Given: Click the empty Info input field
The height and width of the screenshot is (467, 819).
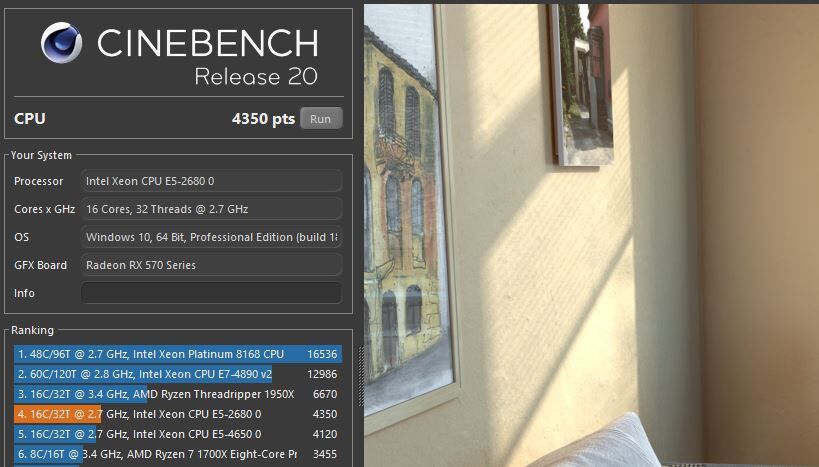Looking at the screenshot, I should click(x=212, y=293).
